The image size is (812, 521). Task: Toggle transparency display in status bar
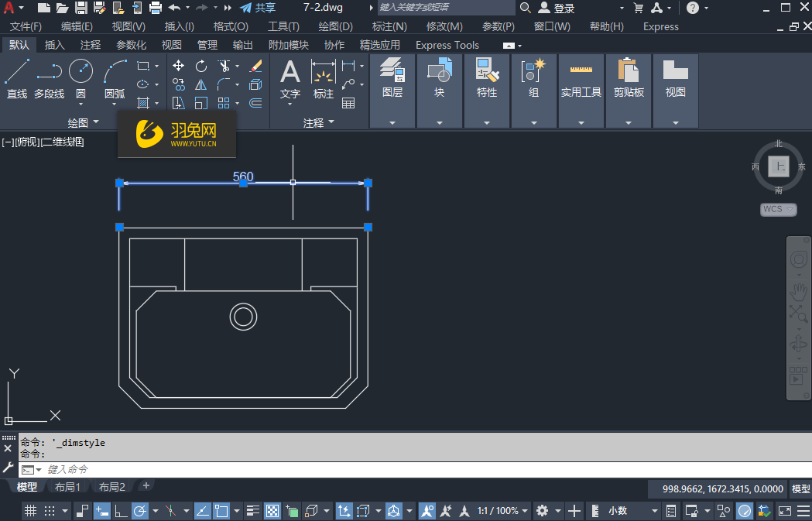(x=272, y=511)
